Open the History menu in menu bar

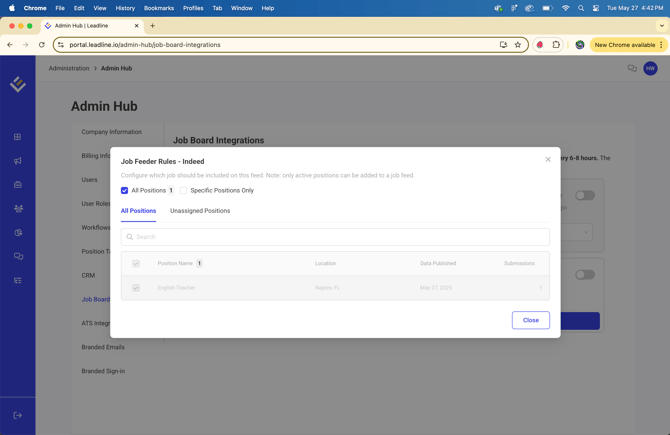[x=125, y=8]
